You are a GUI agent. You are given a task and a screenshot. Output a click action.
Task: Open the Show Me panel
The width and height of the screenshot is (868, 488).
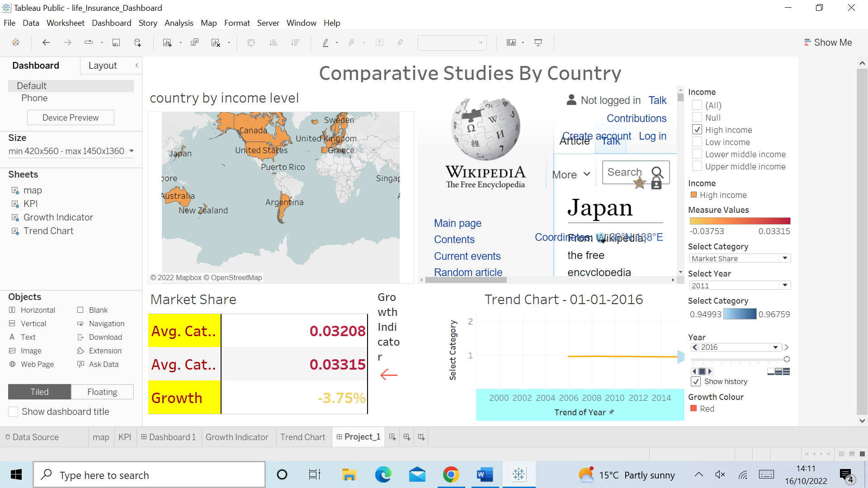828,42
